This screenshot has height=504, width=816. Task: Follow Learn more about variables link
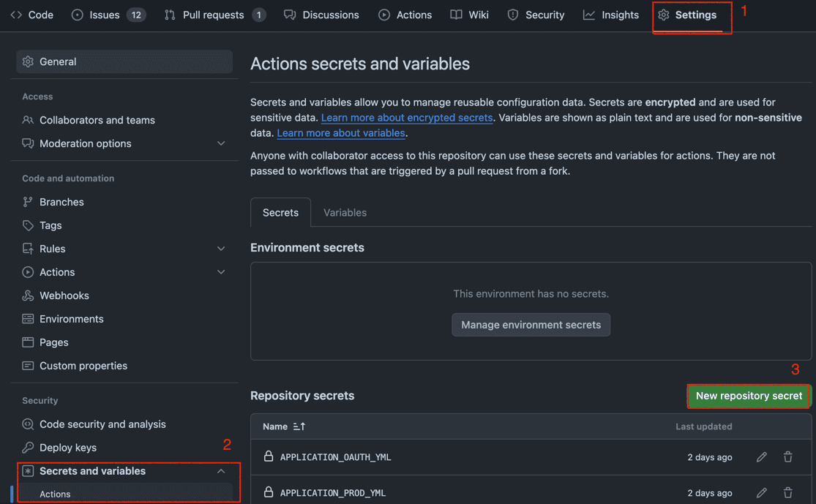coord(341,133)
